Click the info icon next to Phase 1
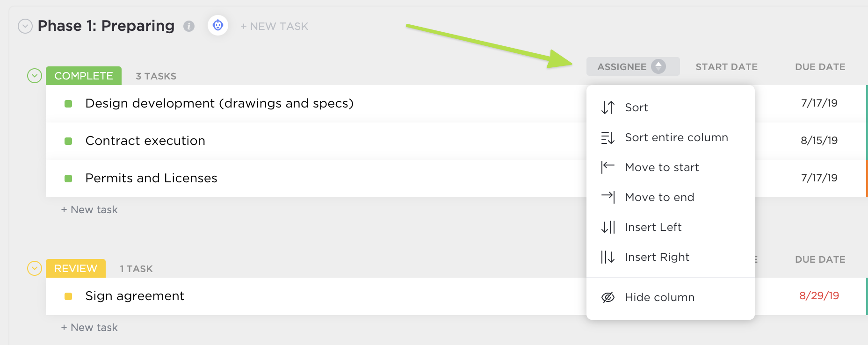Image resolution: width=868 pixels, height=345 pixels. coord(189,27)
